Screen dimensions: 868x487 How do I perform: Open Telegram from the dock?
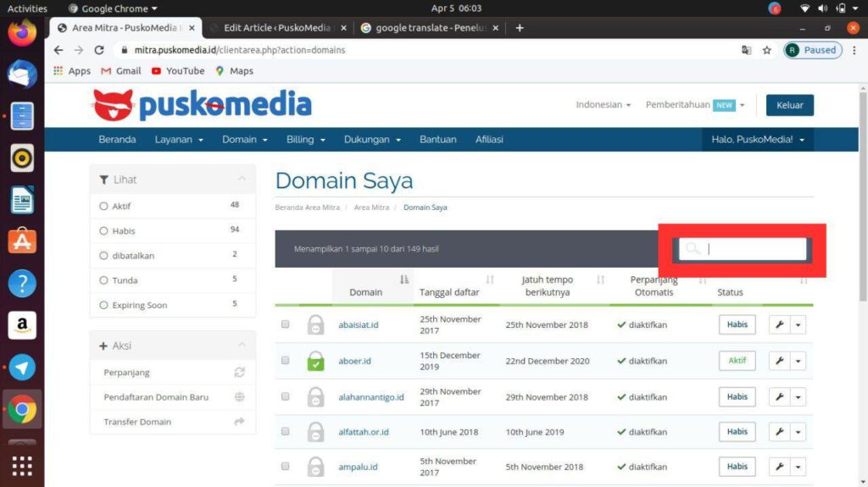pos(22,368)
